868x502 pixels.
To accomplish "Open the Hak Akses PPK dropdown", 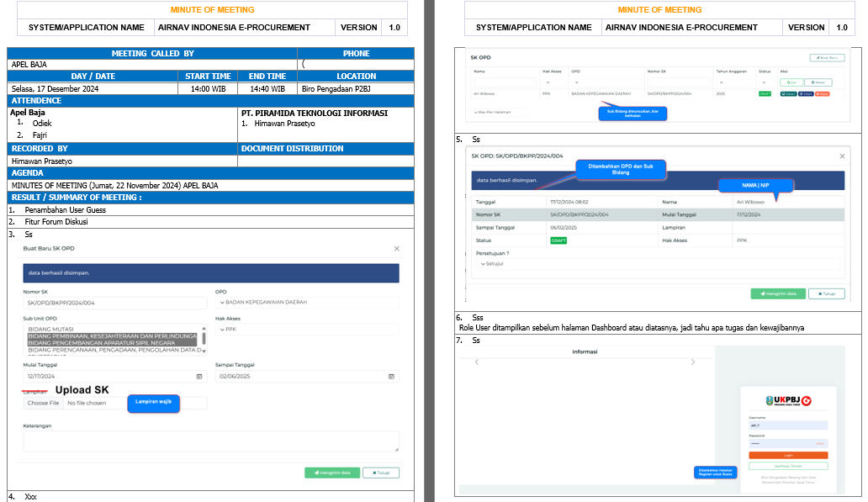I will click(x=306, y=330).
